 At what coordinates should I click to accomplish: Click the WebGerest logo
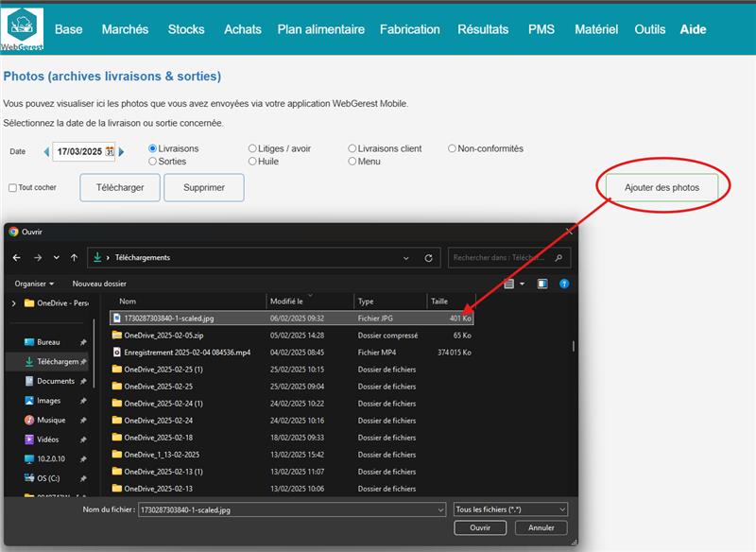(x=22, y=29)
